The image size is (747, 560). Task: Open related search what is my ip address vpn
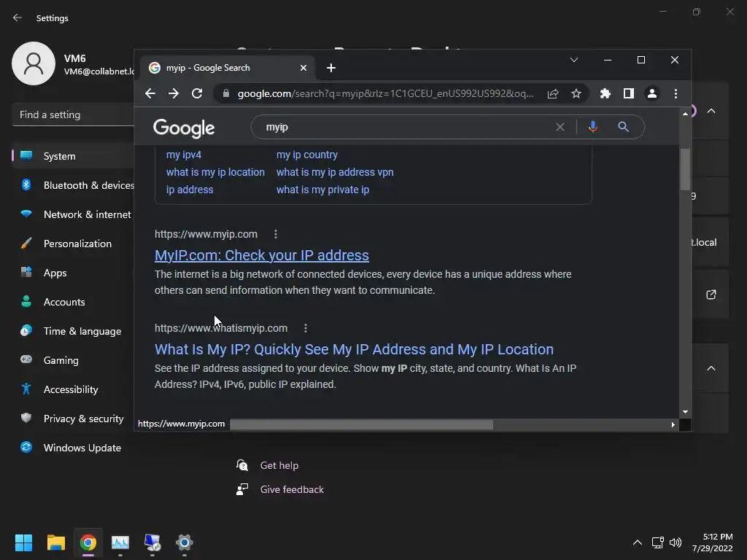[x=335, y=172]
